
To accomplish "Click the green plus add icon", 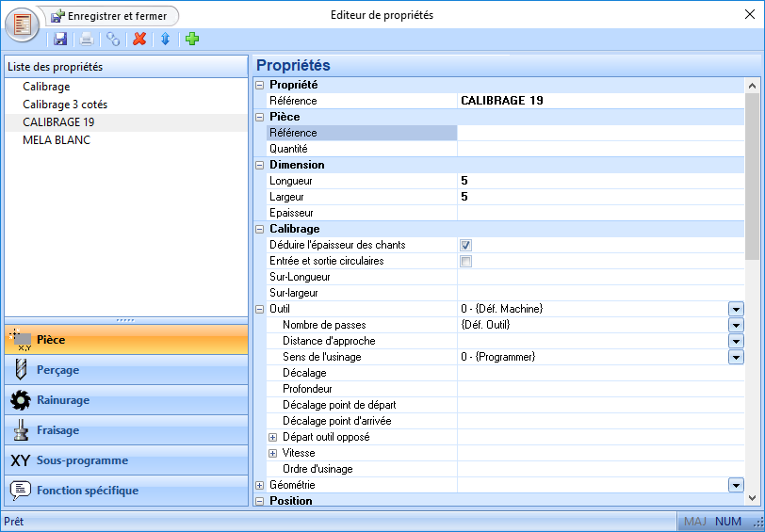I will tap(192, 40).
